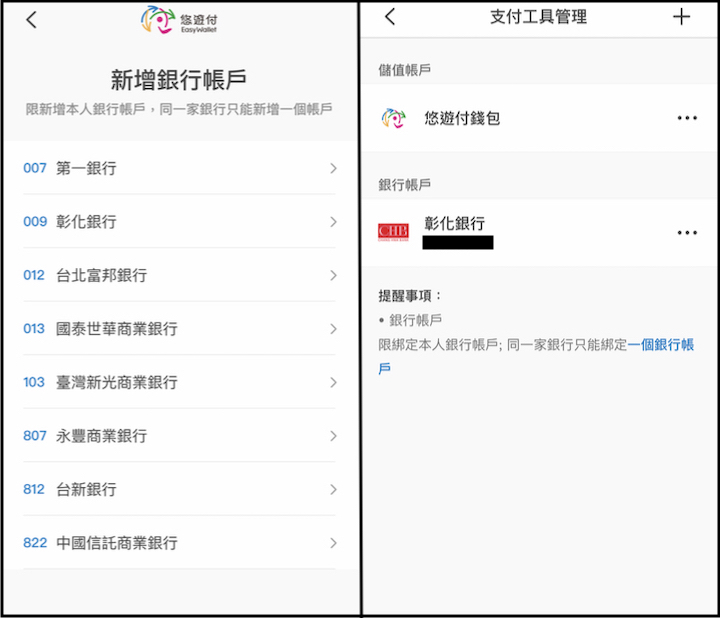Tap the CHB 彰化銀行 logo icon
720x618 pixels.
coord(393,232)
